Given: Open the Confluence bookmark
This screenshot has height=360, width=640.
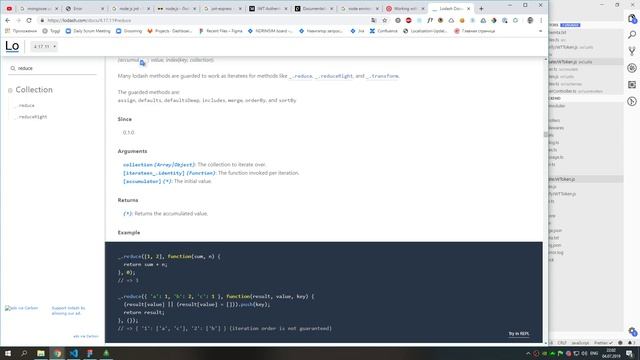Looking at the screenshot, I should pyautogui.click(x=384, y=31).
